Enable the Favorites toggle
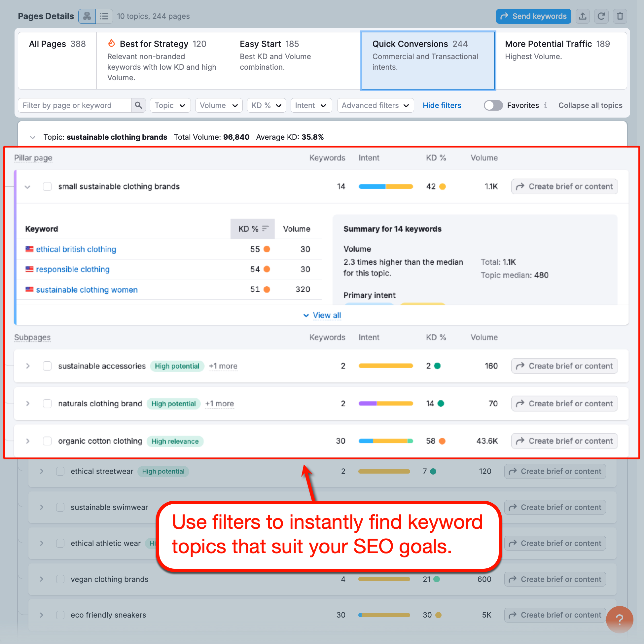Image resolution: width=644 pixels, height=644 pixels. tap(493, 105)
